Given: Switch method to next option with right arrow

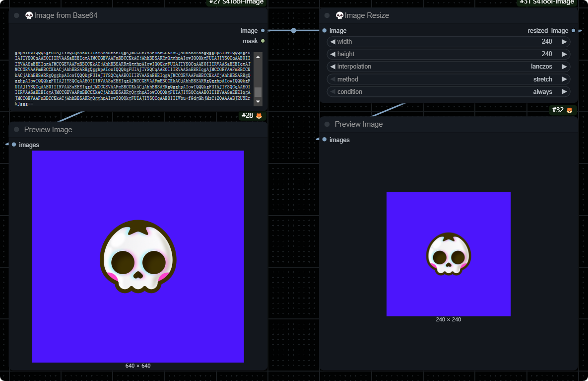Looking at the screenshot, I should [x=564, y=79].
